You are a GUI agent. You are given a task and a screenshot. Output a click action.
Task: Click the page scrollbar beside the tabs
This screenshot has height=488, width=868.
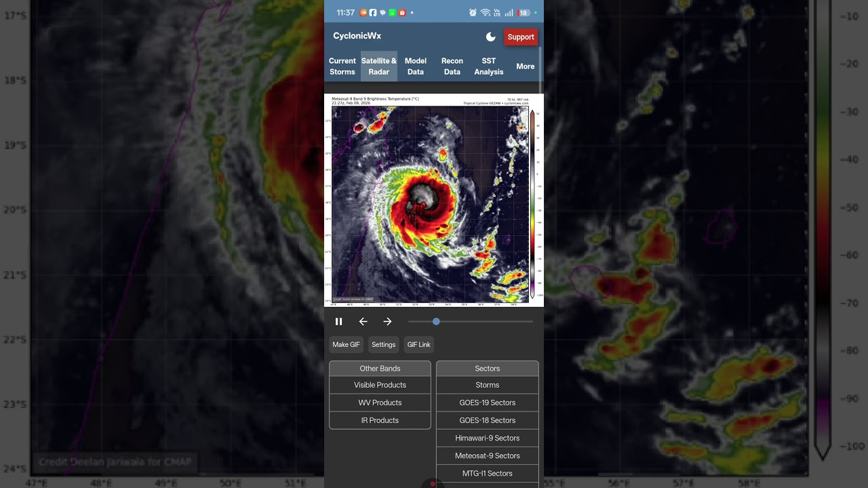[x=540, y=70]
